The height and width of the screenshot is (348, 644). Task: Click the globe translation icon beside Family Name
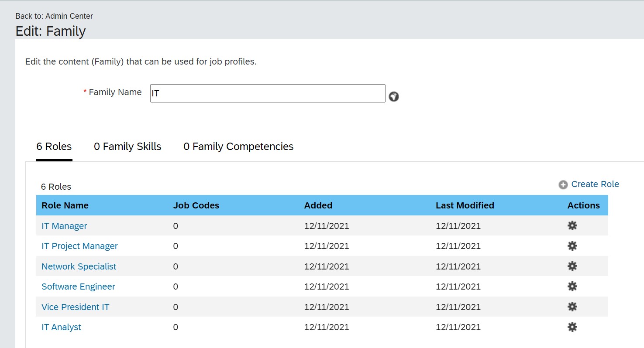(394, 96)
